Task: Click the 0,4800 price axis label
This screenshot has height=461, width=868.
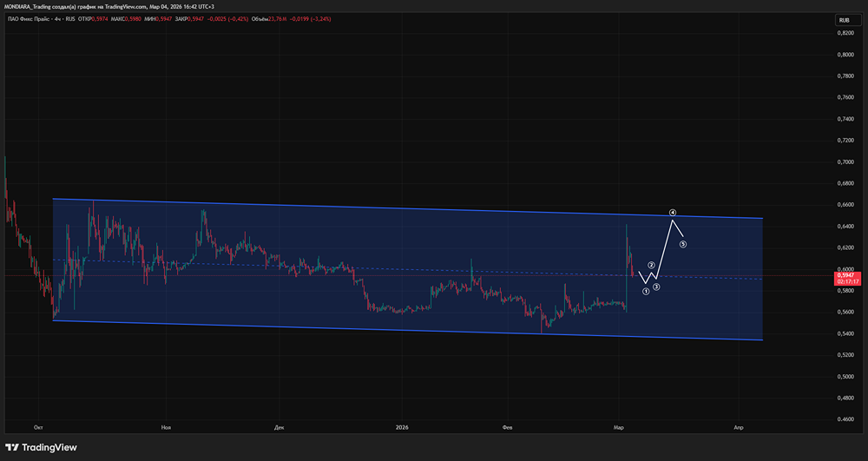Action: pos(845,398)
